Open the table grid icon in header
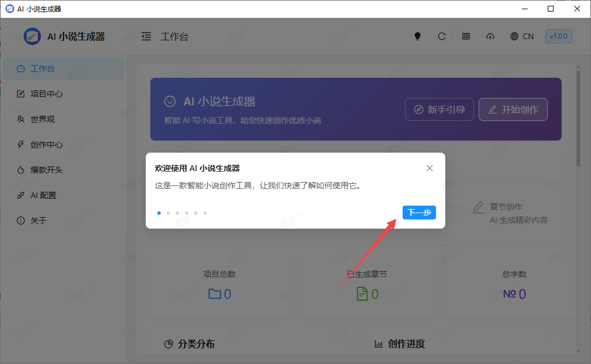Screen dimensions: 591x364 466,36
